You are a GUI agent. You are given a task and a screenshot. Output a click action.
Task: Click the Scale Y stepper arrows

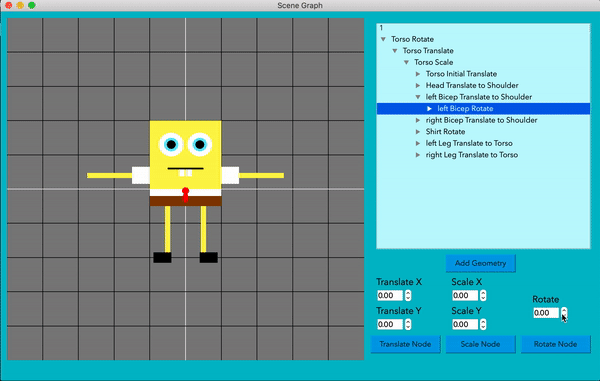click(483, 324)
